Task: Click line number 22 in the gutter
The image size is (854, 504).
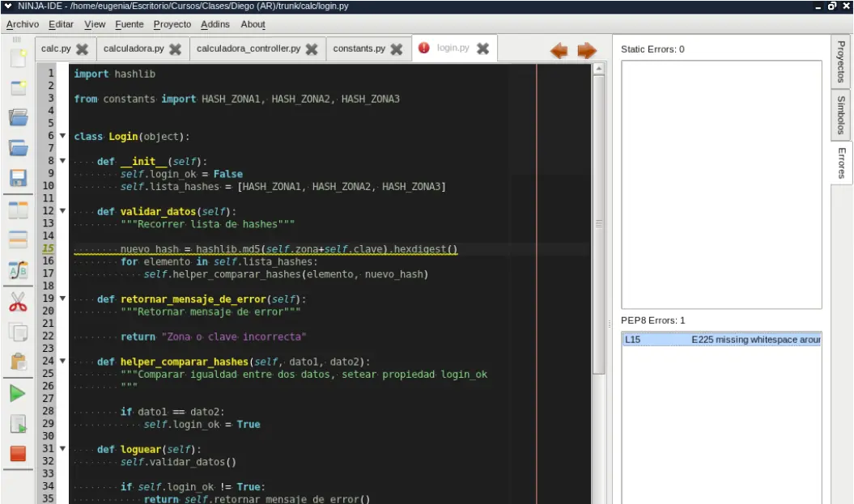Action: 49,336
